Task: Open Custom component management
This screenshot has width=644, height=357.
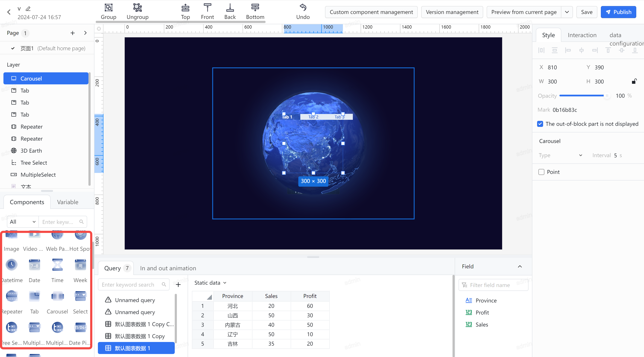Action: (x=371, y=12)
